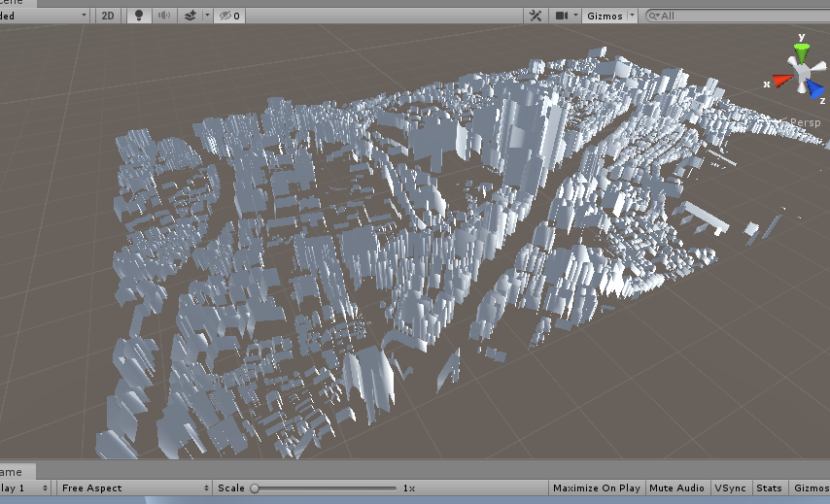Toggle VSync in Game view
830x504 pixels.
pyautogui.click(x=730, y=488)
